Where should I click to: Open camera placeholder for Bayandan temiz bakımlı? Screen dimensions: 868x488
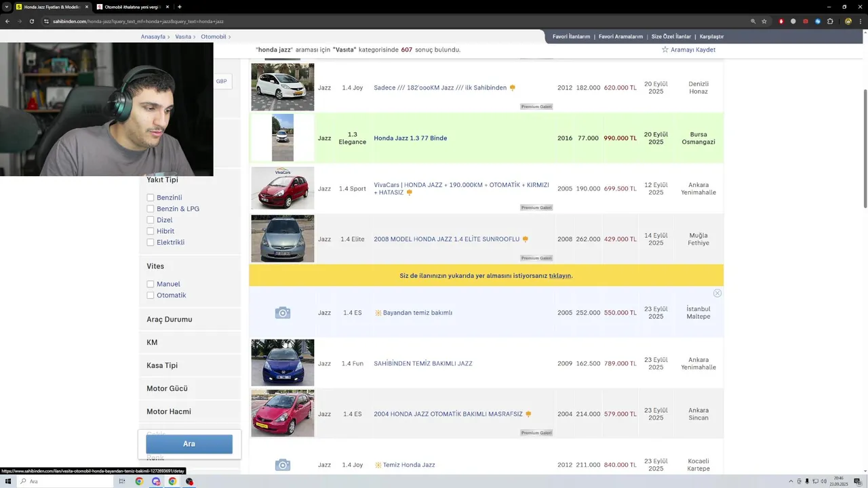(283, 312)
